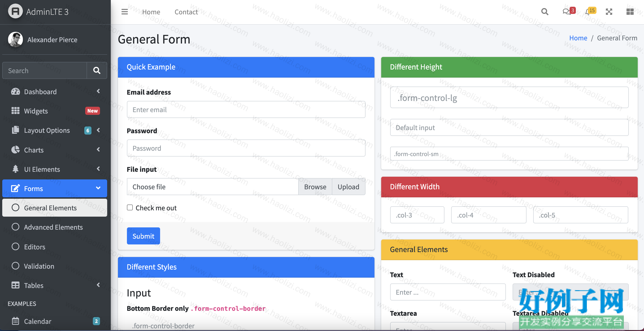Click the .col-4 input field
Viewport: 644px width, 331px height.
(489, 215)
